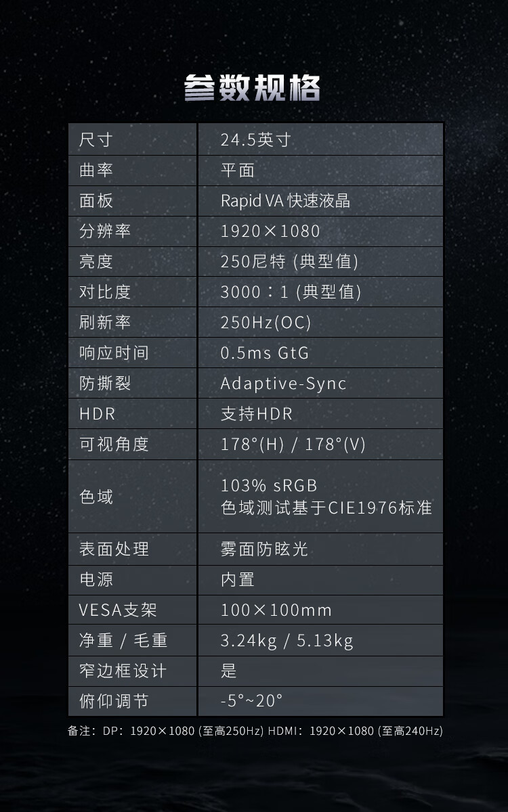Viewport: 508px width, 812px height.
Task: Click the 24.5英寸 size value
Action: click(x=255, y=140)
